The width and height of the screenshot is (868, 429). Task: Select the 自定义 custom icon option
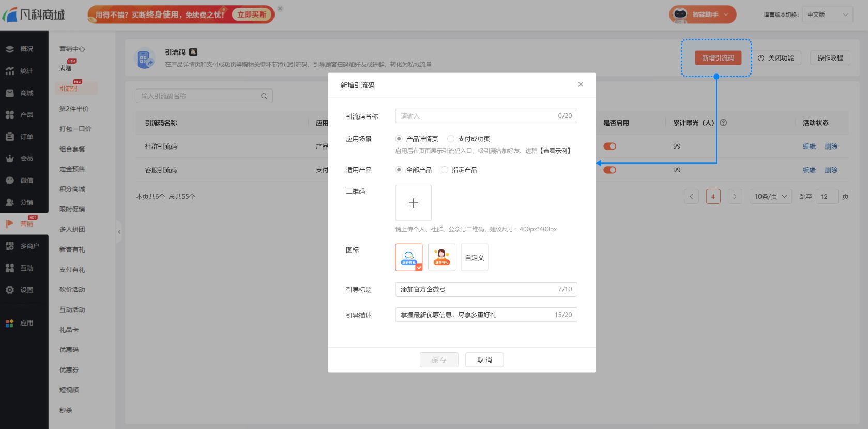475,257
